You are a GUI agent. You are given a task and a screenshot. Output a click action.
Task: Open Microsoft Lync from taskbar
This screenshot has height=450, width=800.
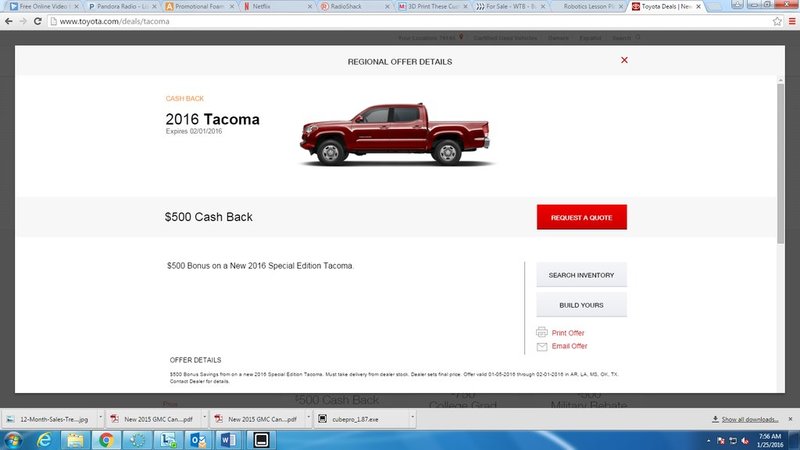168,440
